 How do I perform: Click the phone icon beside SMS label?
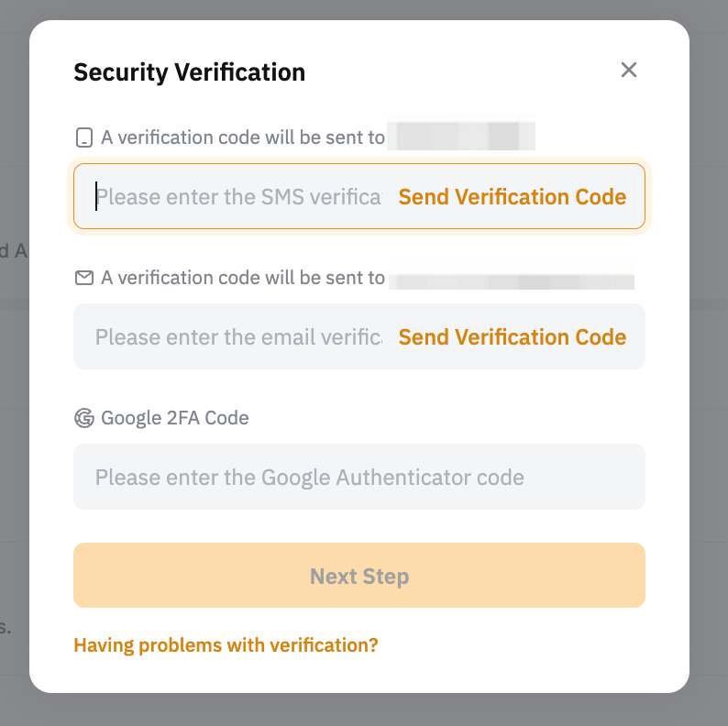84,138
